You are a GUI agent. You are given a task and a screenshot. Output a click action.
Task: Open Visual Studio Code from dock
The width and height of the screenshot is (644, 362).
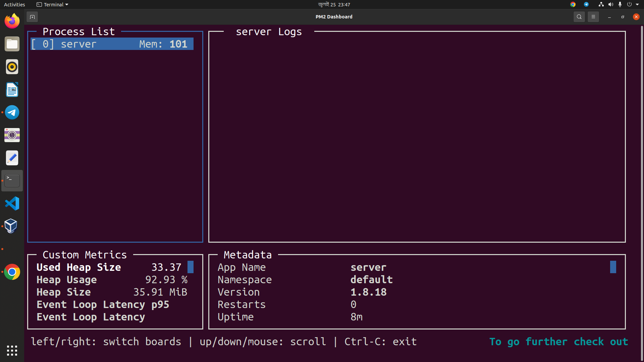[x=12, y=203]
